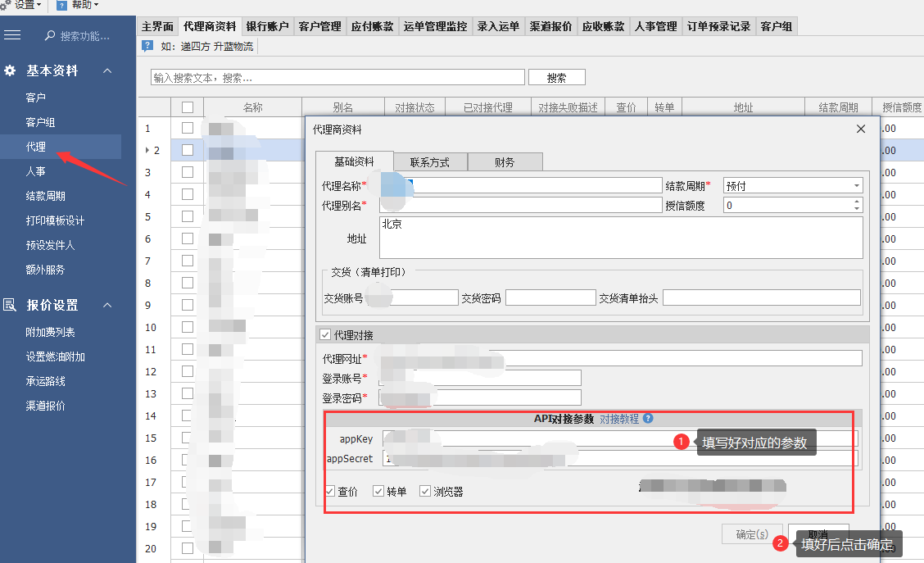Viewport: 924px width, 563px height.
Task: Collapse the 报价设置 sidebar section
Action: (x=107, y=306)
